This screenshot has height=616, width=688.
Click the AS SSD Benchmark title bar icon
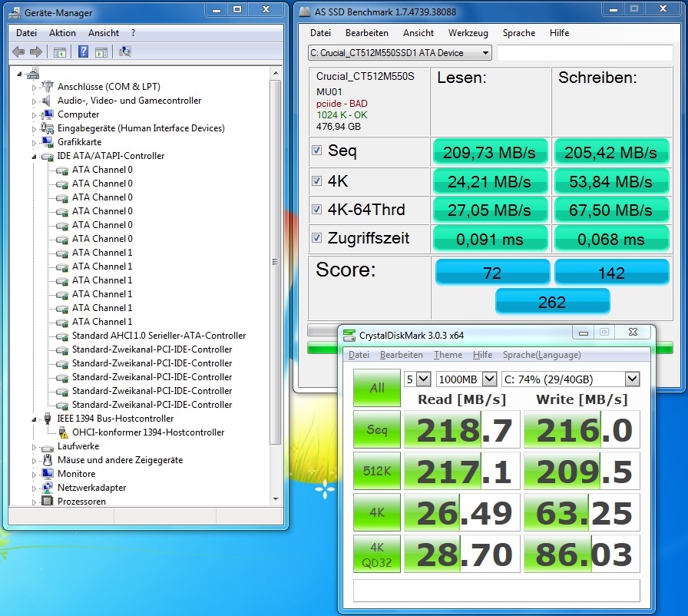click(305, 12)
